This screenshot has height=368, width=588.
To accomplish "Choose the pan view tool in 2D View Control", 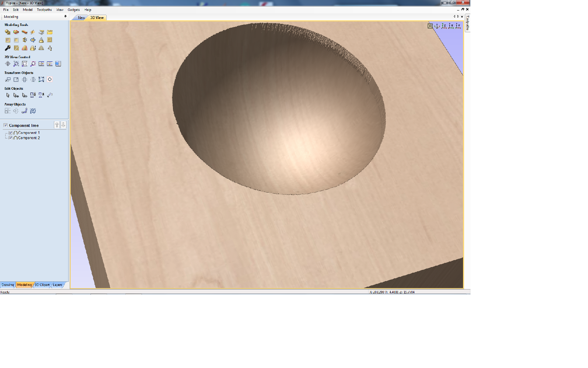I will point(8,64).
